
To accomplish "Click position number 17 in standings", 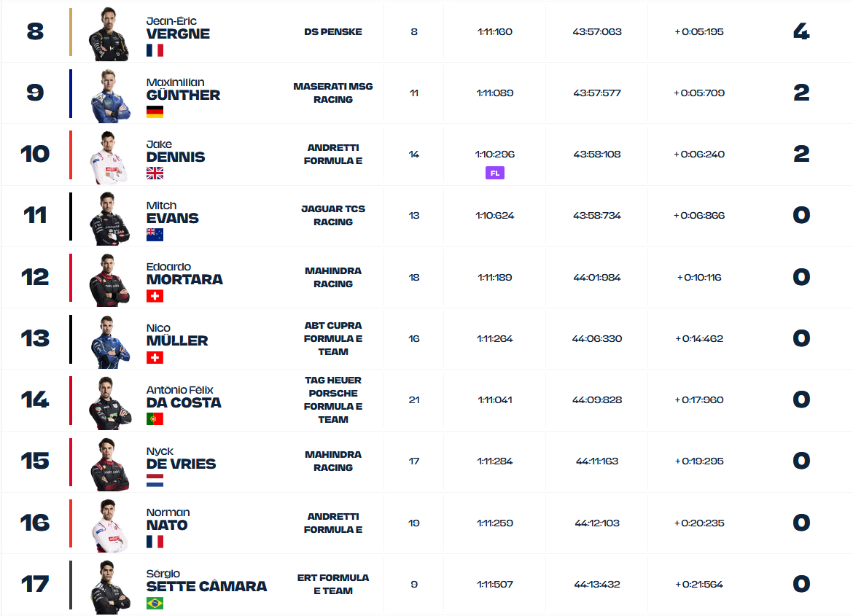I will [35, 584].
